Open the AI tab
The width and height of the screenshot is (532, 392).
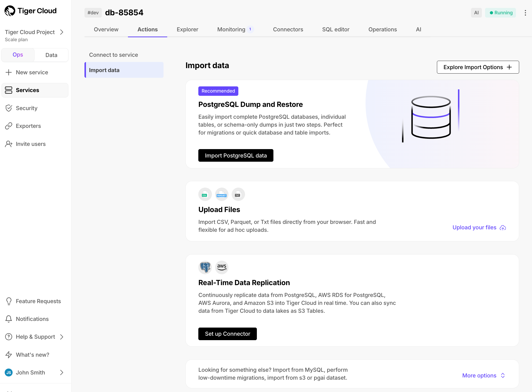pyautogui.click(x=418, y=29)
